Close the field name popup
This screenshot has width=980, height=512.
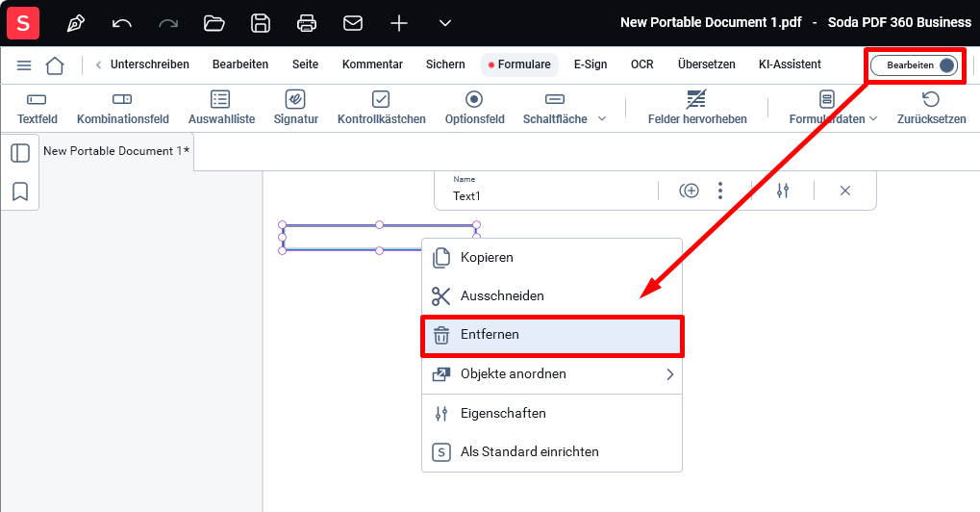point(845,191)
